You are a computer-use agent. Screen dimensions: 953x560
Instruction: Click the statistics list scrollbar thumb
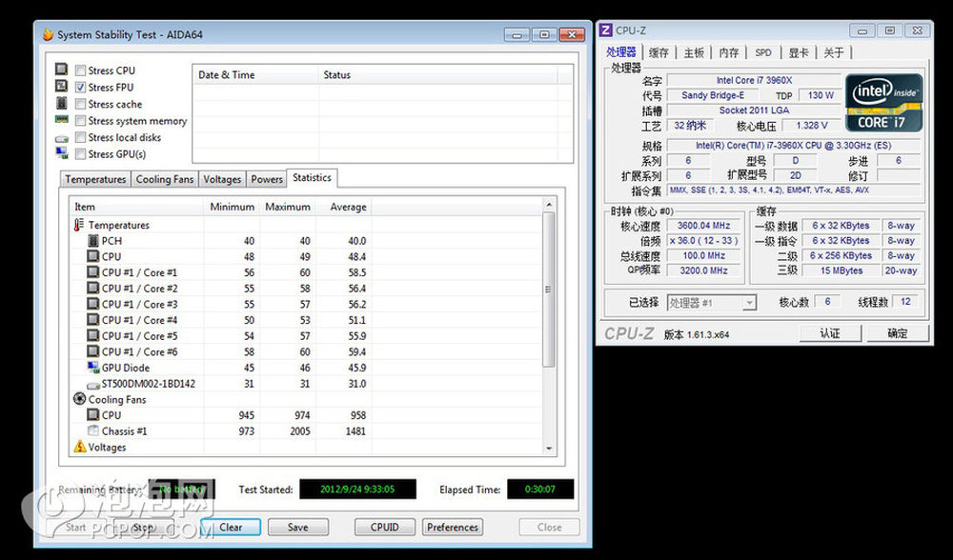[548, 290]
